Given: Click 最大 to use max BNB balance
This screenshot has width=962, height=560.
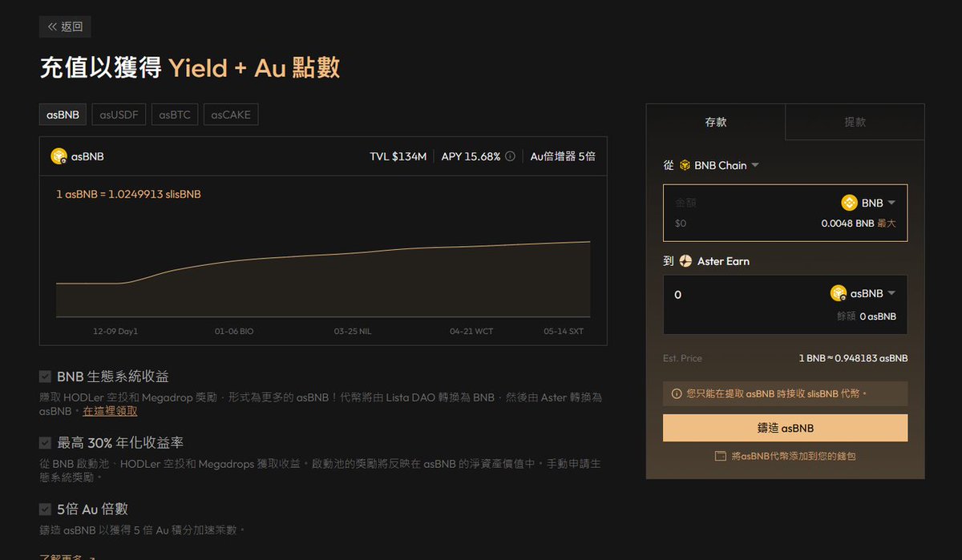Looking at the screenshot, I should (887, 224).
